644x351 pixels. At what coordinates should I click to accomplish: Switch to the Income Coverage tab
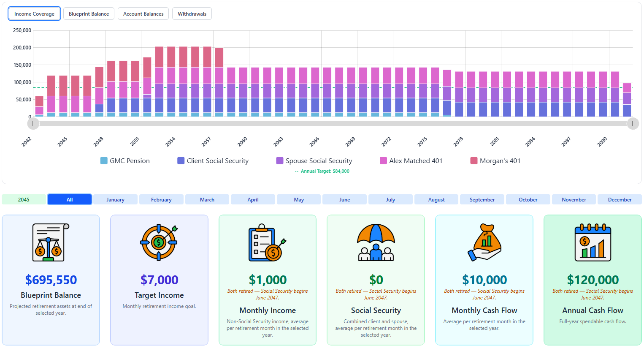click(x=34, y=14)
